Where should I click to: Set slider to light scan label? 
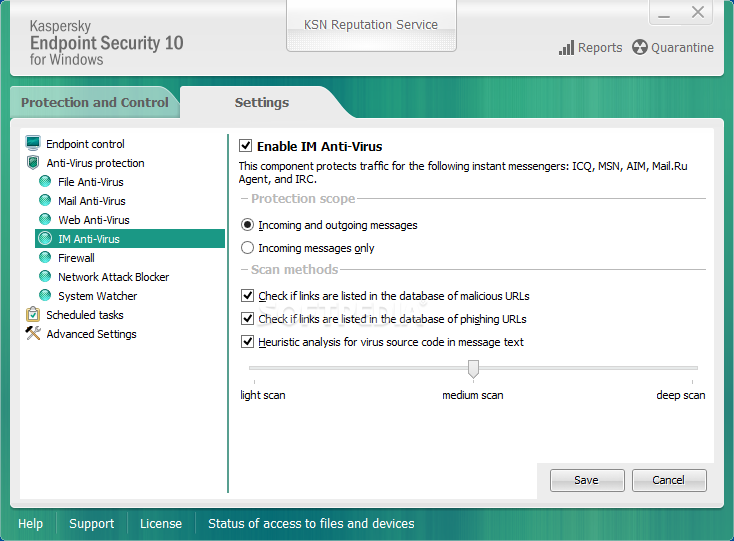tap(263, 395)
